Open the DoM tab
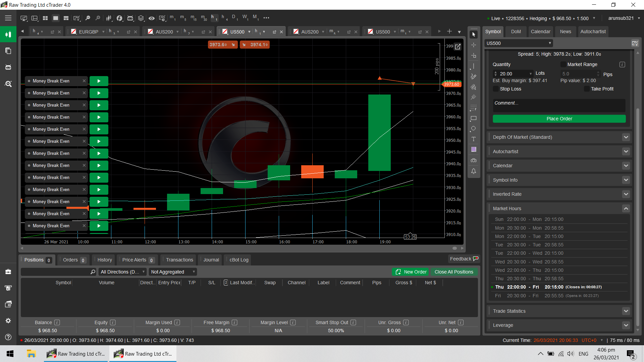Screen dimensions: 644x362 click(x=516, y=32)
